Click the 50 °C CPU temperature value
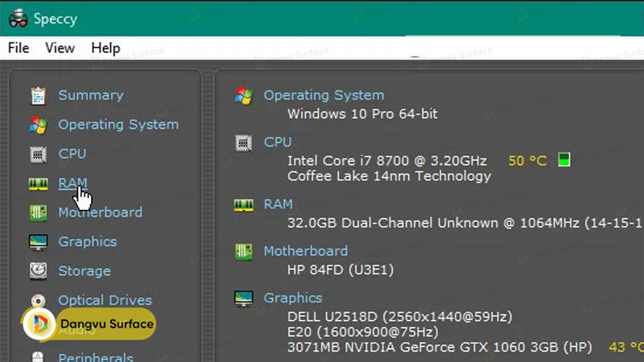 (527, 161)
